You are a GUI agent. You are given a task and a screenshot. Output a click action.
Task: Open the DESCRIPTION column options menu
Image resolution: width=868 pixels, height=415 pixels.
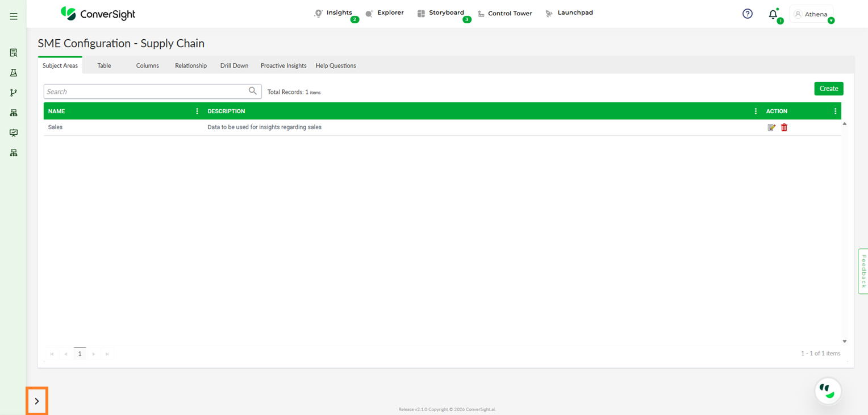(x=756, y=111)
